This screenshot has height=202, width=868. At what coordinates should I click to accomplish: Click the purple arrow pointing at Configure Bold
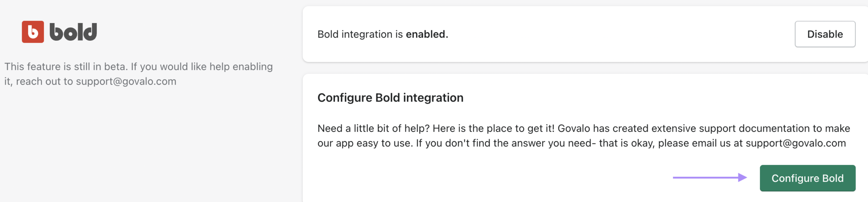click(x=709, y=177)
